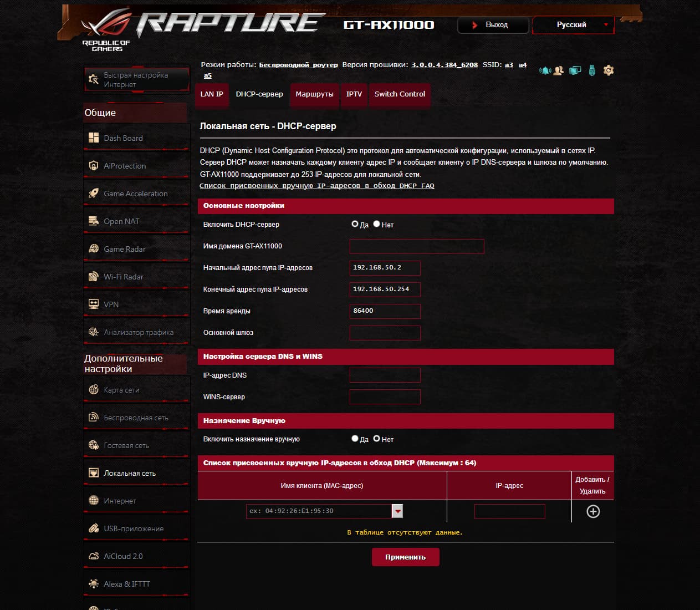Click the Время аренды field
This screenshot has width=700, height=610.
tap(385, 311)
